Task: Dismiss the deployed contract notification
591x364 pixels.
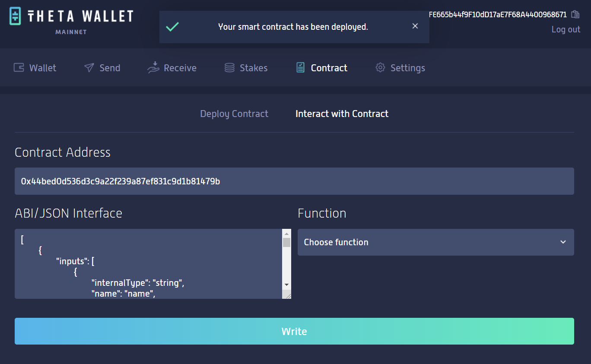Action: pos(415,26)
